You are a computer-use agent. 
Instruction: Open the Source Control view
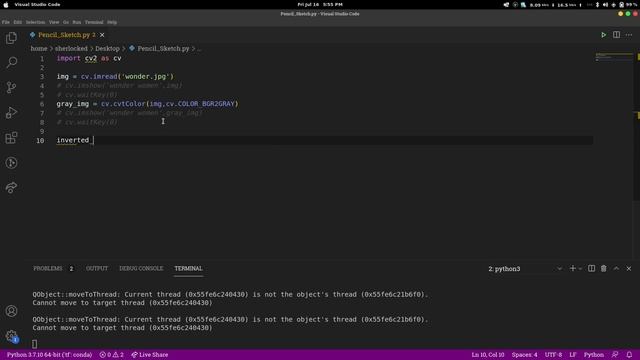click(x=11, y=87)
